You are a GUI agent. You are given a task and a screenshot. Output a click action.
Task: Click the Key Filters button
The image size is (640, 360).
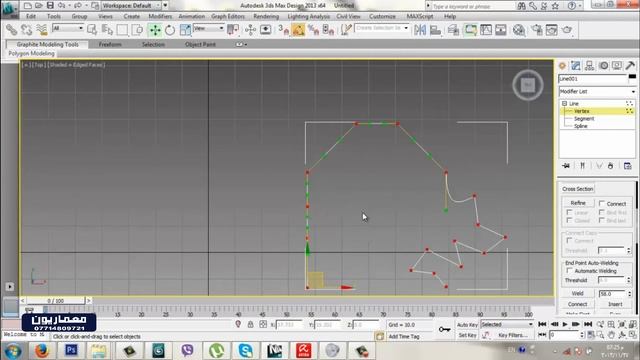513,335
